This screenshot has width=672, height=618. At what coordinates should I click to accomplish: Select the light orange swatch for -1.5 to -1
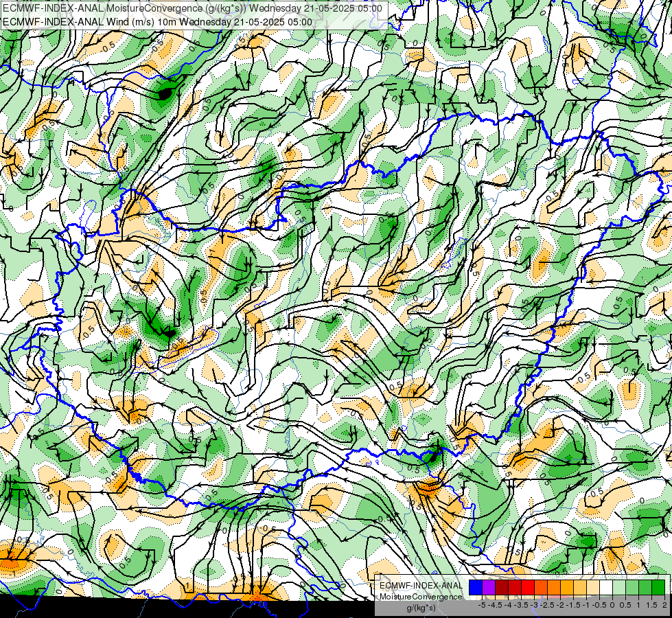coord(580,588)
